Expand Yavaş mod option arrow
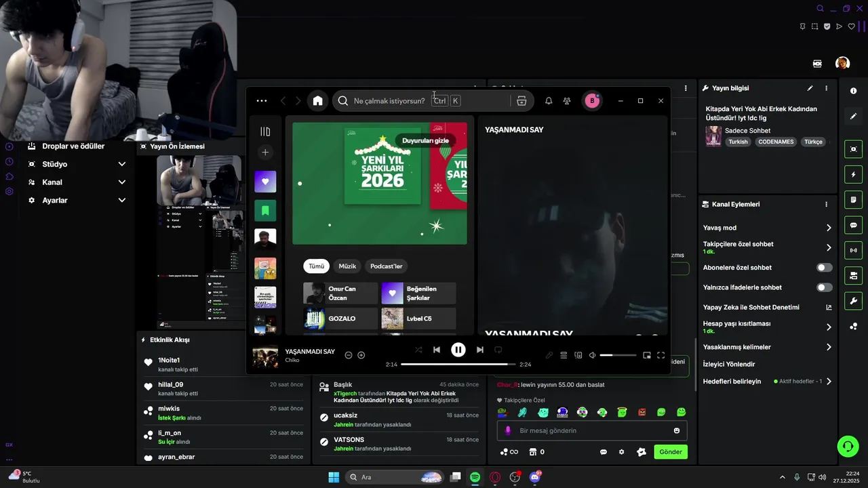This screenshot has height=488, width=868. point(829,228)
